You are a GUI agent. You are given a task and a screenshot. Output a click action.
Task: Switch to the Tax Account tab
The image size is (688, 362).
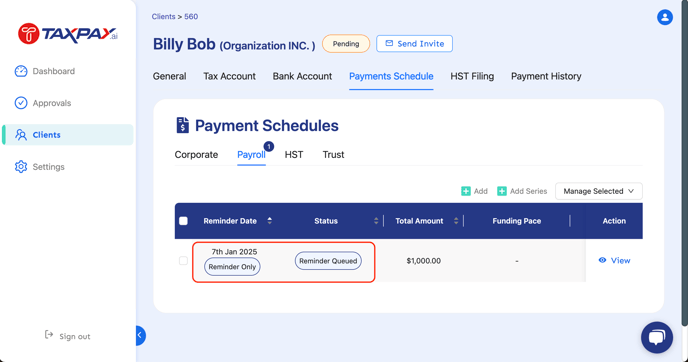tap(229, 76)
